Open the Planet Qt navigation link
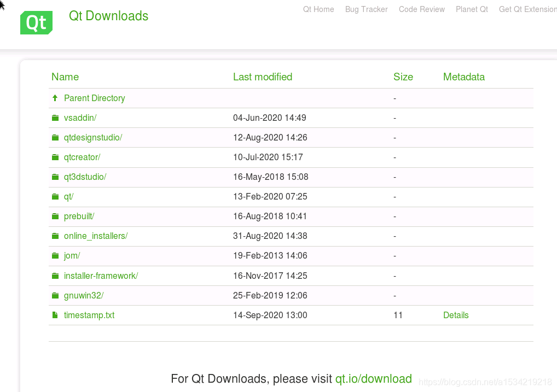This screenshot has width=557, height=392. 472,9
